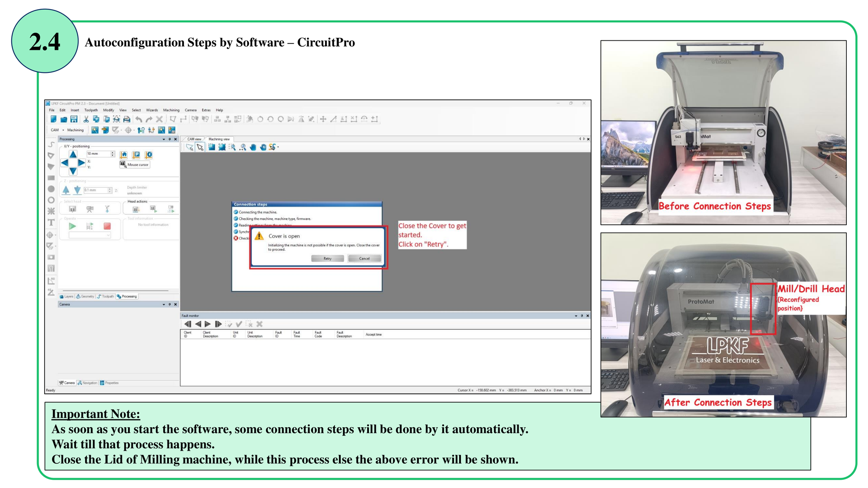Open the Camera menu

pyautogui.click(x=191, y=110)
